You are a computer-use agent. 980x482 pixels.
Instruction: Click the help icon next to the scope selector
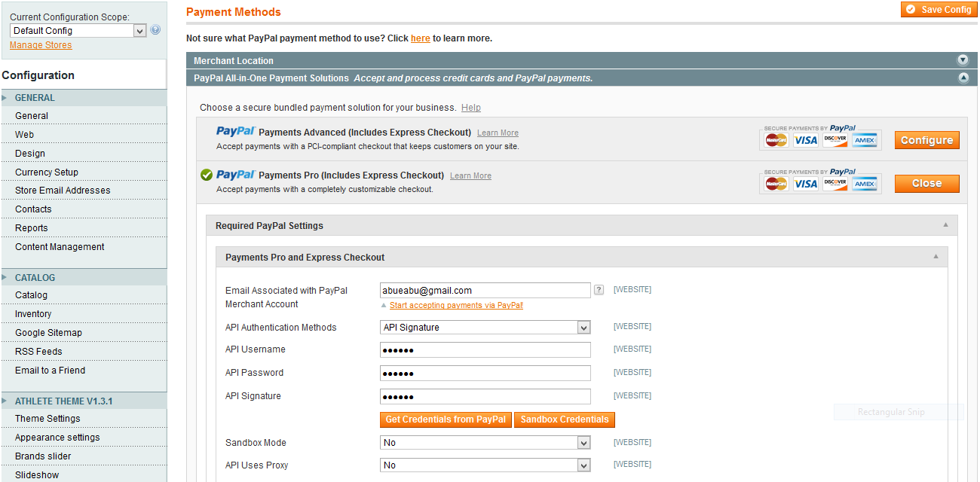(x=155, y=29)
